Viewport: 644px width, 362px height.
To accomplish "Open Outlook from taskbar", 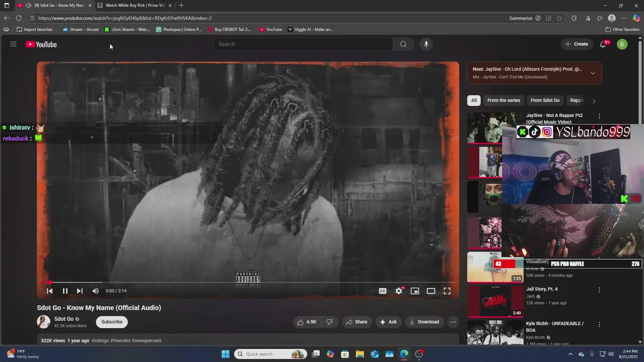I will pyautogui.click(x=374, y=354).
